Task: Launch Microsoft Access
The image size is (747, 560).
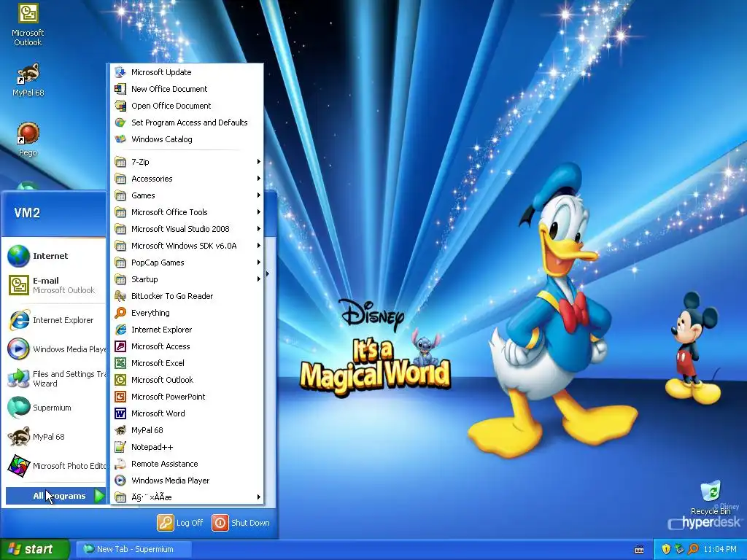Action: pyautogui.click(x=186, y=346)
